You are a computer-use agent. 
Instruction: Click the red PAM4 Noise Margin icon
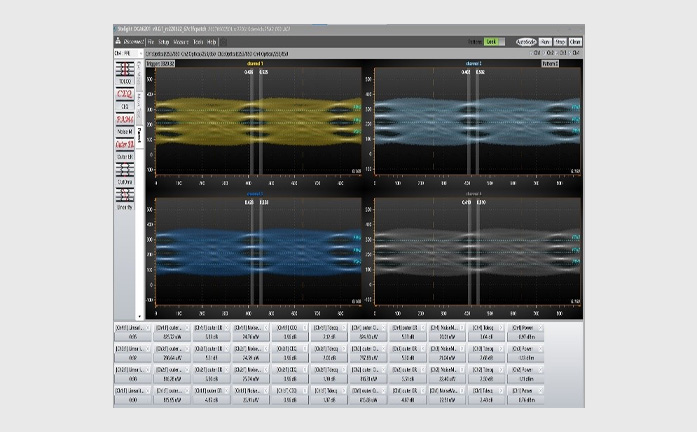[125, 120]
